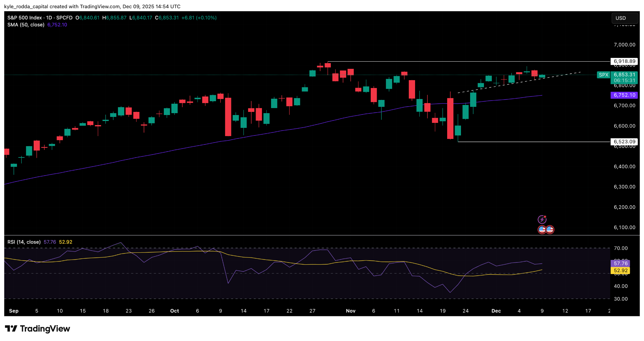
Task: Click the TradingView logo at bottom left
Action: (x=37, y=329)
